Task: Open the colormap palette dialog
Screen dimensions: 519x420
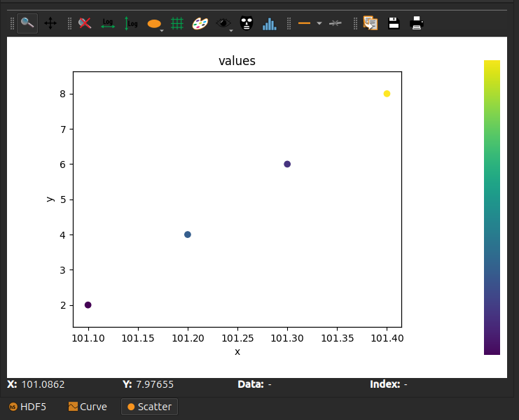Action: pyautogui.click(x=200, y=23)
